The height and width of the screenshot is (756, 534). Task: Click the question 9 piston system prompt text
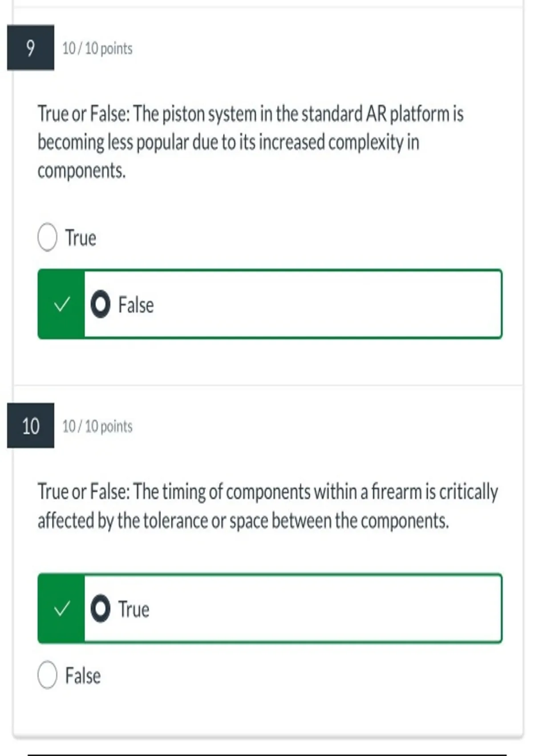point(251,142)
